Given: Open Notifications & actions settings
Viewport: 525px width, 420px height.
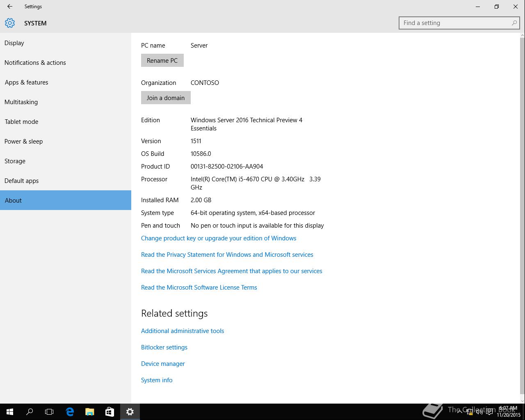Looking at the screenshot, I should pos(66,63).
